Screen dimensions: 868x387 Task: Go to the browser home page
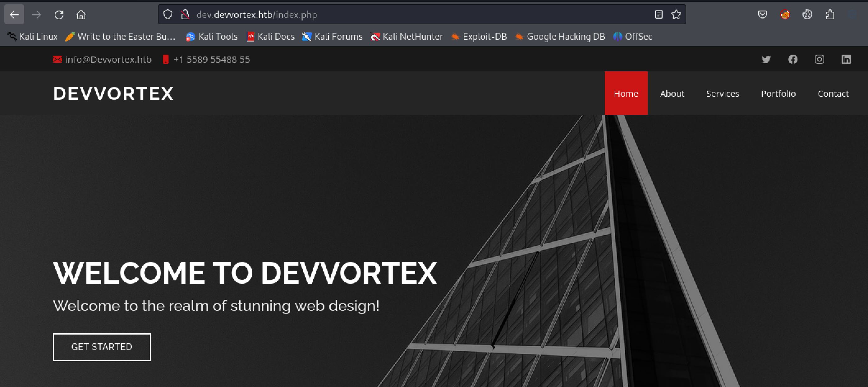click(81, 15)
